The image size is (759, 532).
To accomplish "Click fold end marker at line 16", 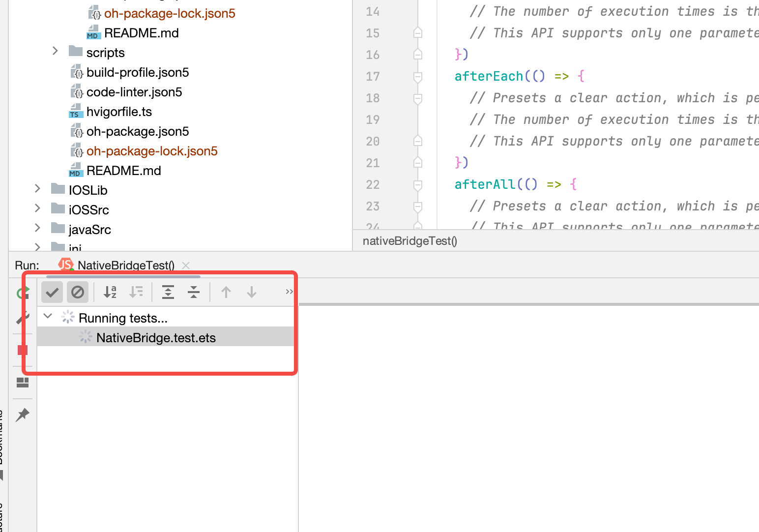I will [x=418, y=55].
